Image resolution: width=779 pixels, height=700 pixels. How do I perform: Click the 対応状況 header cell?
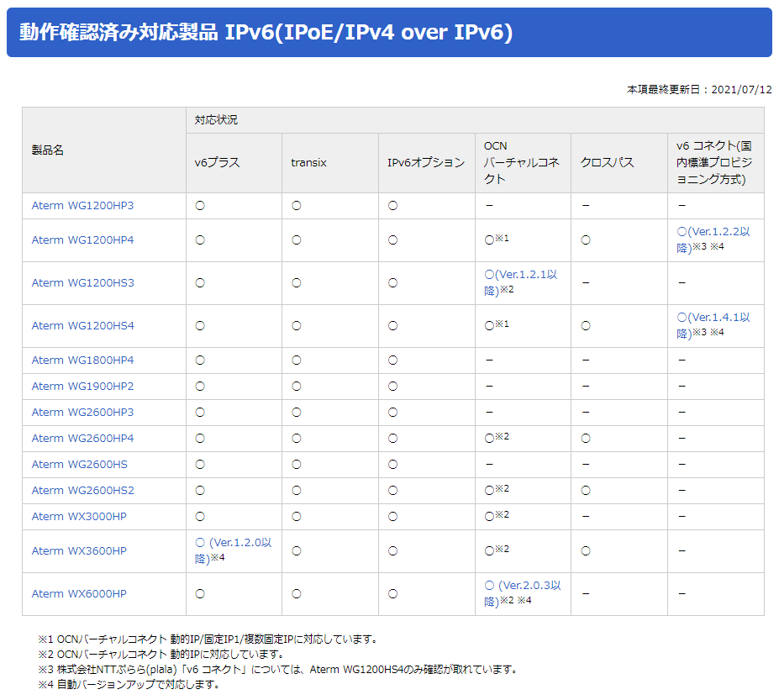(475, 120)
